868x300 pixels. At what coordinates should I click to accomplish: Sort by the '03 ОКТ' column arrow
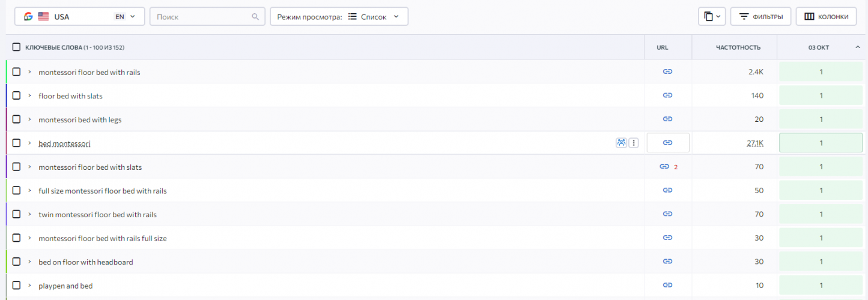858,47
